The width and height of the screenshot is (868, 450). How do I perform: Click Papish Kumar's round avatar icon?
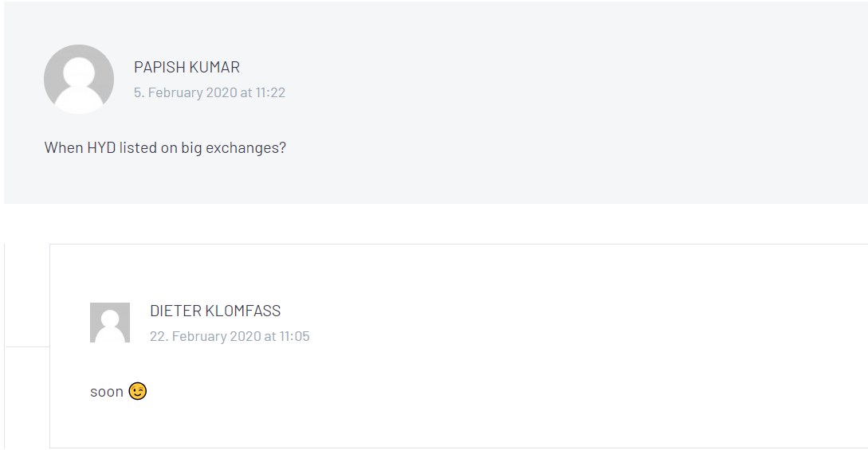[x=79, y=79]
